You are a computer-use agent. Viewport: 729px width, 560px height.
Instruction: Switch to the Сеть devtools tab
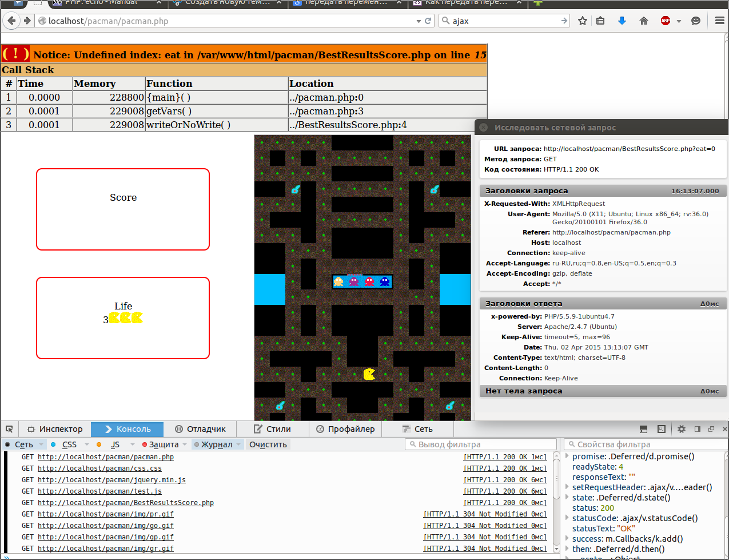point(417,429)
